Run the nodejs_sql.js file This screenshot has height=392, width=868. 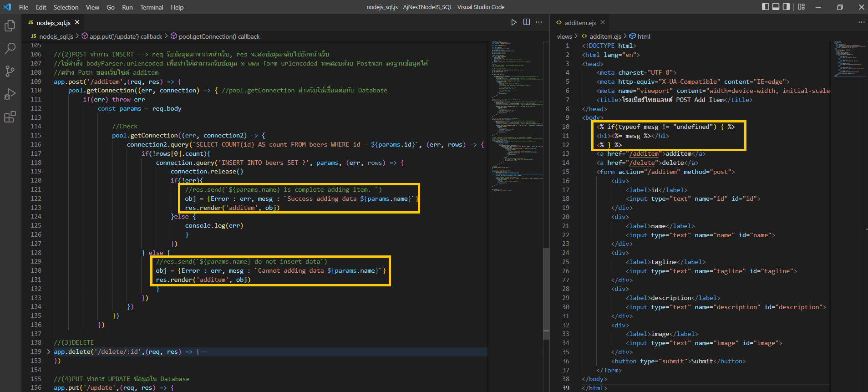(x=514, y=22)
